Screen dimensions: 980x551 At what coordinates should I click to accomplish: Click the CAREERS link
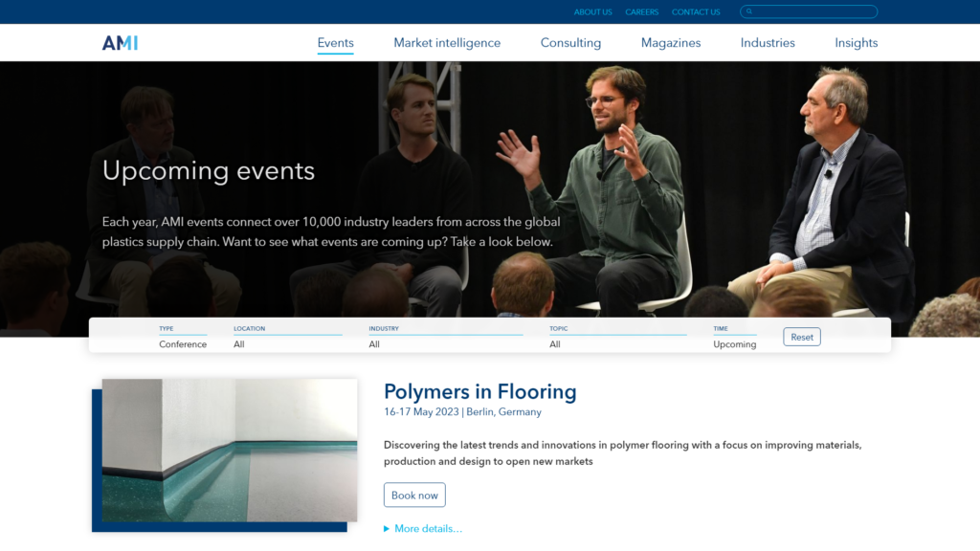642,11
